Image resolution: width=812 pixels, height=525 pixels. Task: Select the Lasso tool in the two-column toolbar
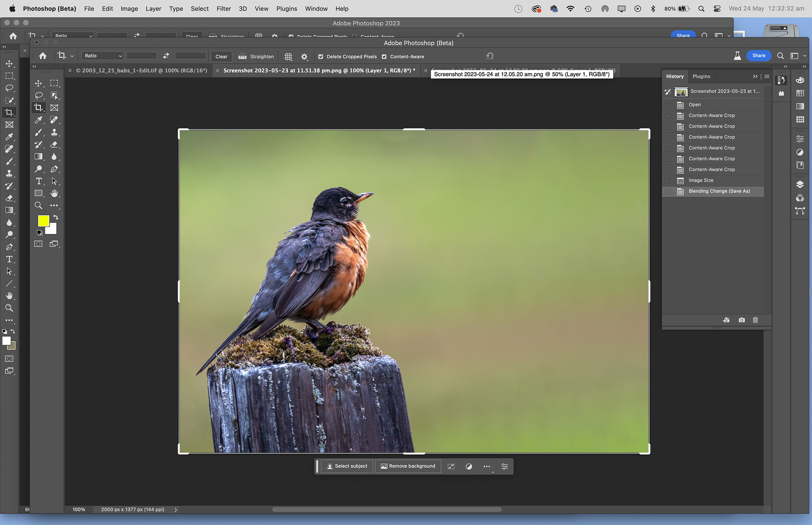coord(39,95)
